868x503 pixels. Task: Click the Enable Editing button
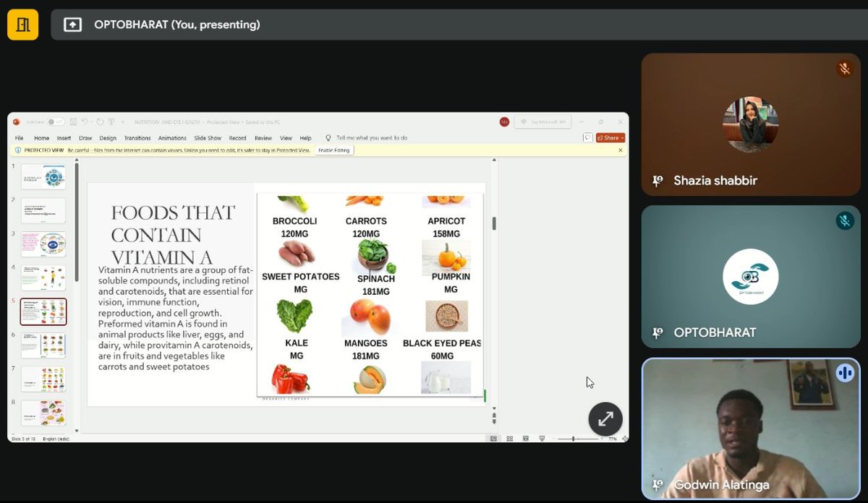pos(333,150)
